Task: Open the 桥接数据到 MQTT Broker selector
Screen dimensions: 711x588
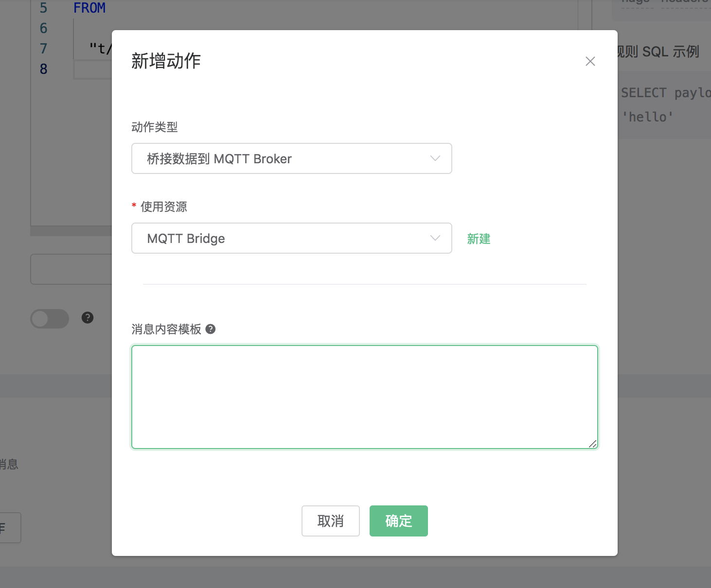Action: [282, 158]
